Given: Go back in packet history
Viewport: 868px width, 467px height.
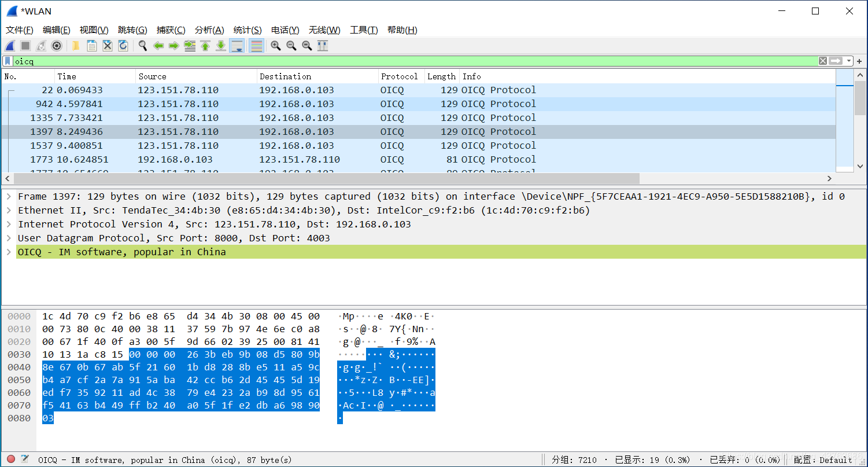Looking at the screenshot, I should coord(158,46).
